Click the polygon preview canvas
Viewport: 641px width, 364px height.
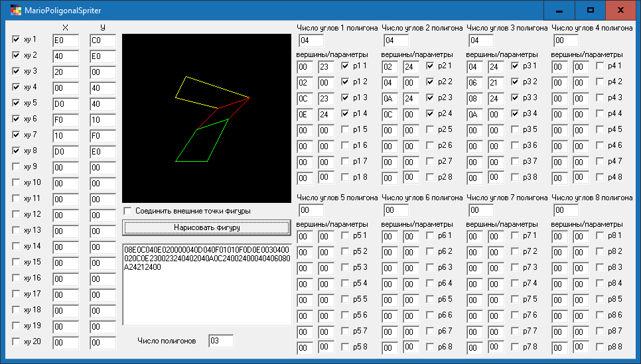pos(207,118)
